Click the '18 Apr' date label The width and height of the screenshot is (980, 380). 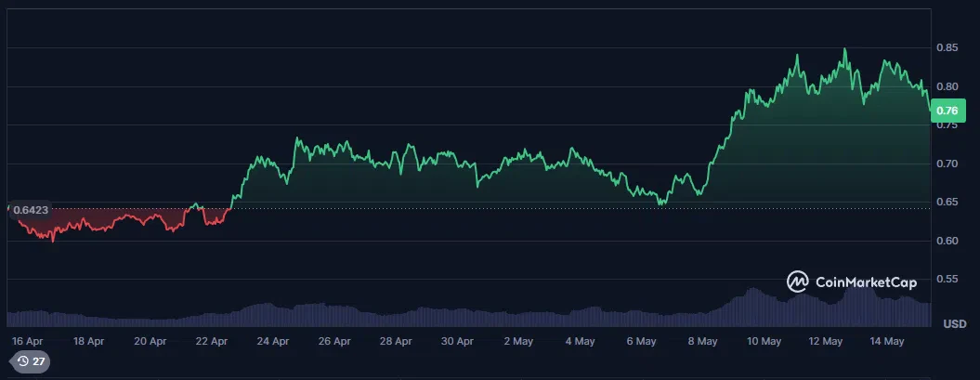[88, 341]
